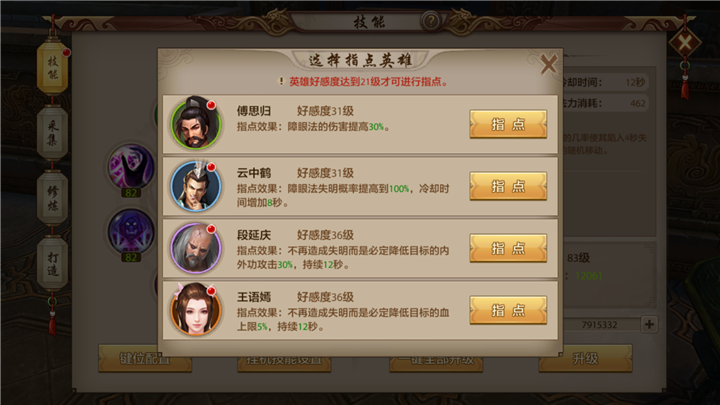Open the 采集 lantern tab
The image size is (720, 405).
coord(52,133)
